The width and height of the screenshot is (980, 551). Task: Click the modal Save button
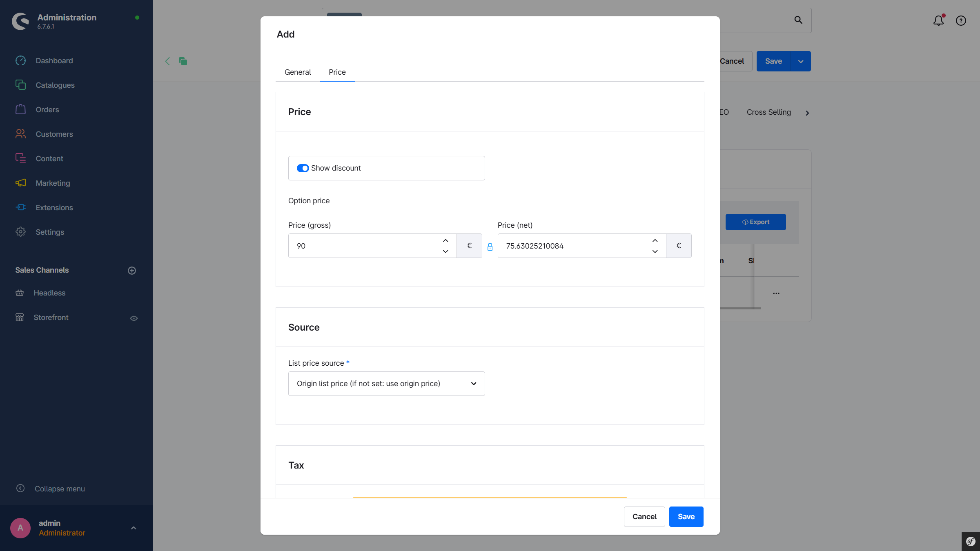pyautogui.click(x=686, y=516)
